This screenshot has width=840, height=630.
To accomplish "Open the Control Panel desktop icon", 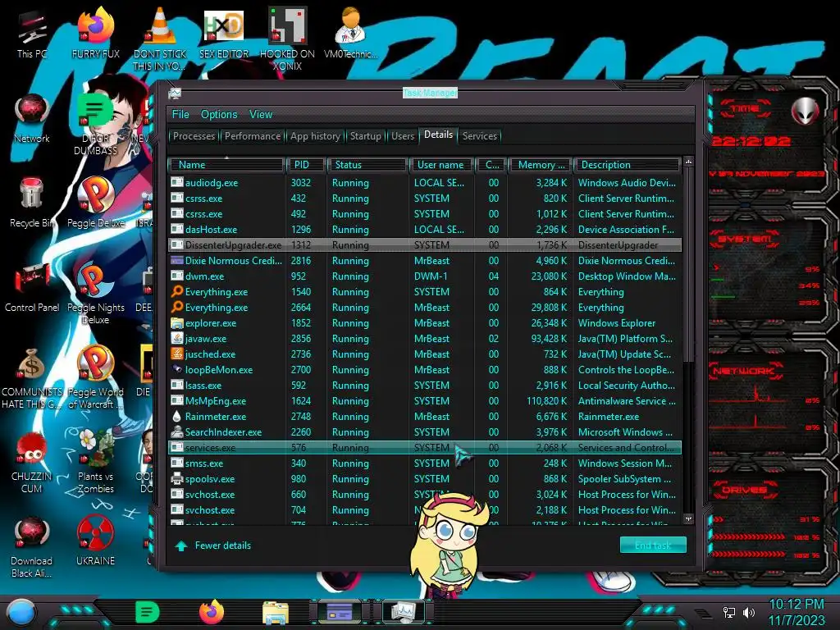I will 32,288.
